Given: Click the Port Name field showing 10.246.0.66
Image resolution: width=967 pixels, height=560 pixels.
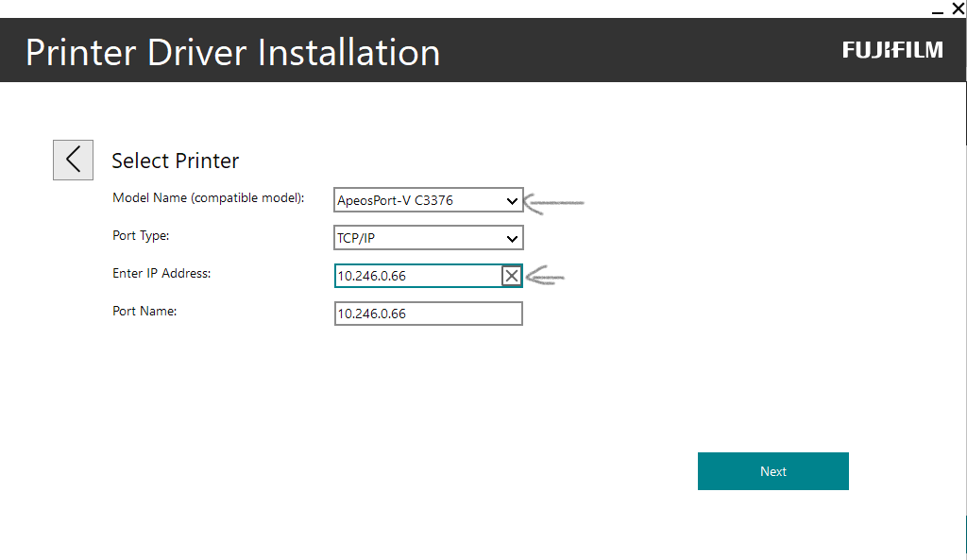Looking at the screenshot, I should coord(428,313).
